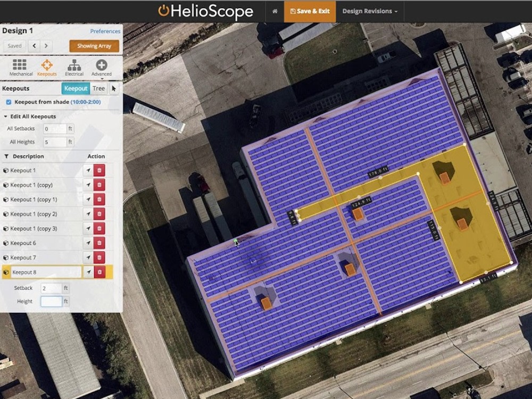Locate Keepout 1 (copy 3) with arrow icon
The image size is (532, 399).
tap(88, 229)
